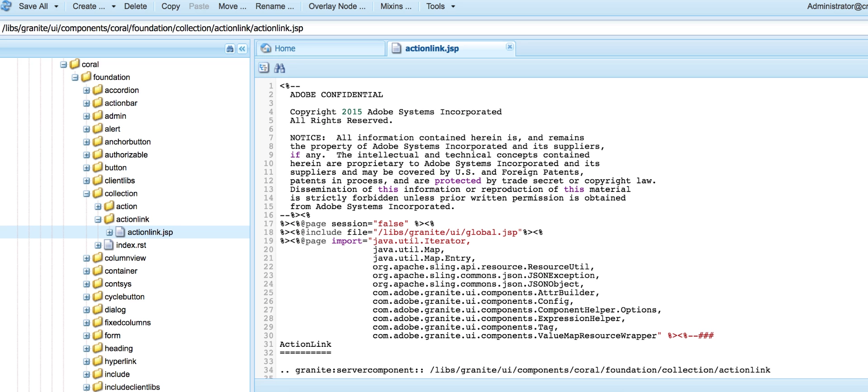Click the button folder icon
868x392 pixels.
[x=98, y=168]
